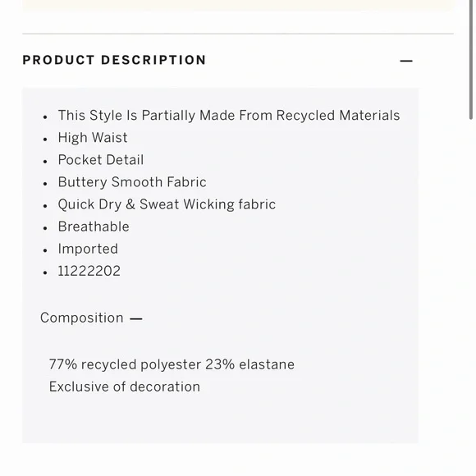Screen dimensions: 476x476
Task: Click the High Waist bullet item
Action: (93, 138)
